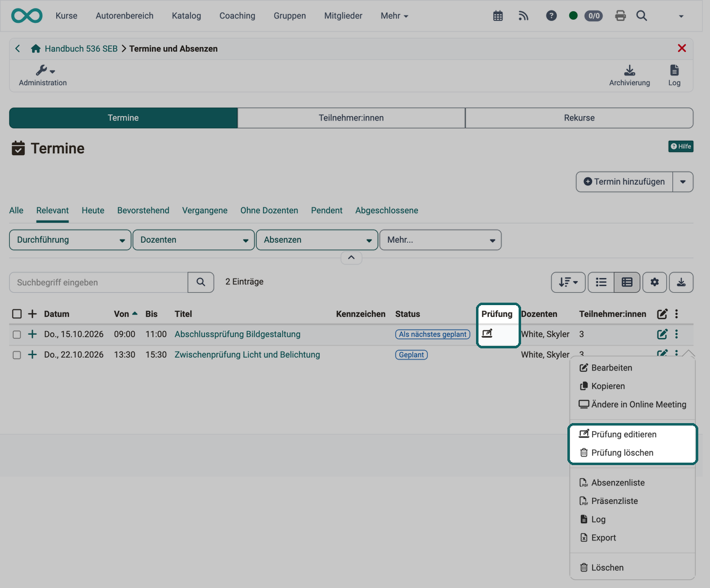Viewport: 710px width, 588px height.
Task: Open actions menu for Abschlussprüfung row
Action: click(x=677, y=334)
